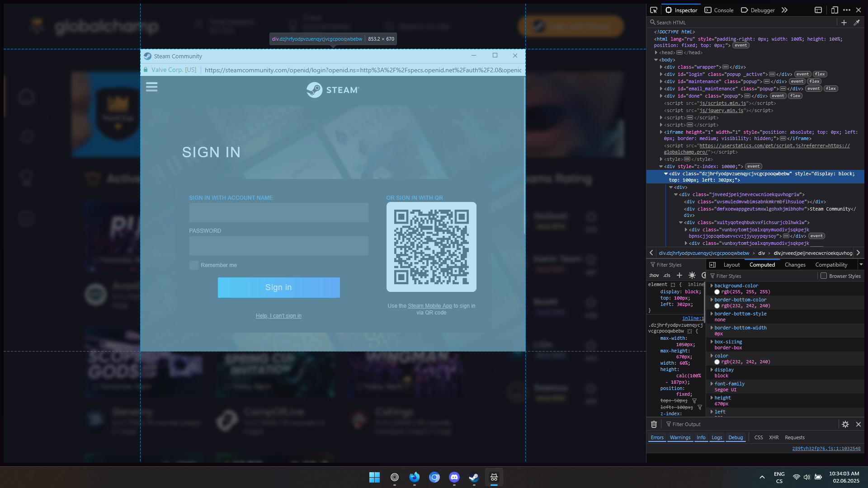Expand the head element node
This screenshot has height=488, width=868.
point(656,52)
